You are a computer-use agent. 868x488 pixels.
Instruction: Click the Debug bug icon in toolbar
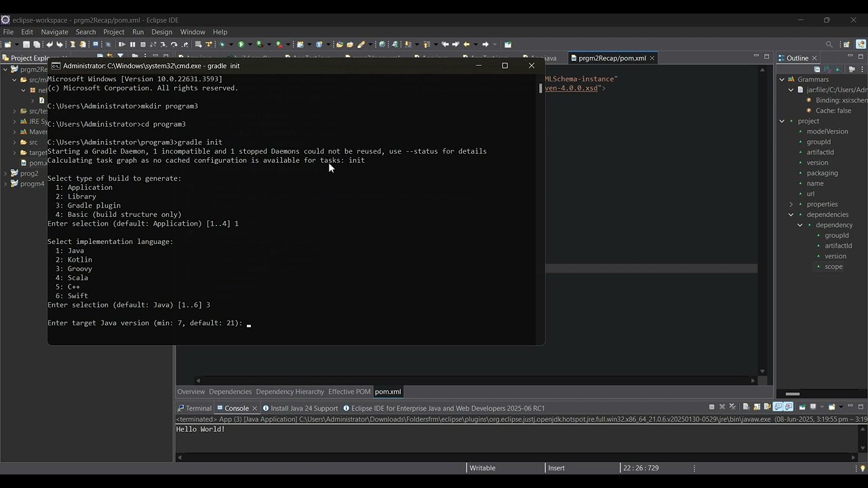222,44
